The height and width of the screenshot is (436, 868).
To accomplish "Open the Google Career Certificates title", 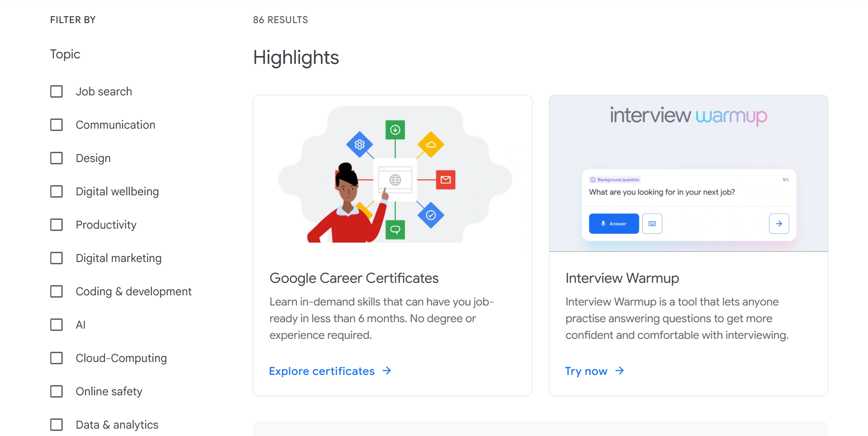I will click(x=354, y=278).
